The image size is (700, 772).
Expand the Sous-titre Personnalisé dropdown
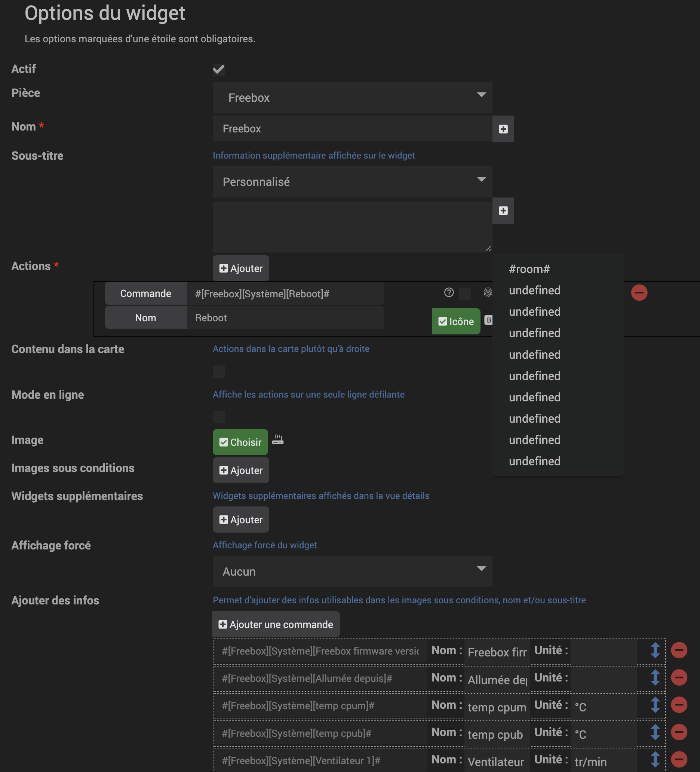click(352, 182)
